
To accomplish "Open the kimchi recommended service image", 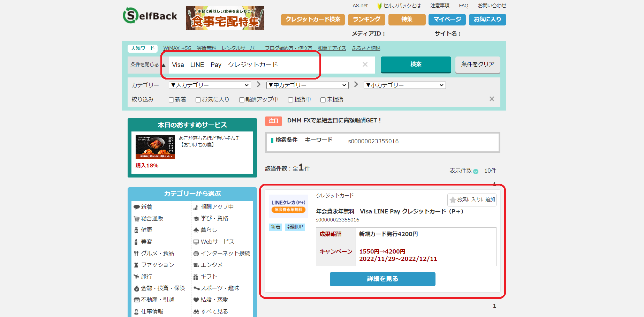I will pyautogui.click(x=155, y=147).
